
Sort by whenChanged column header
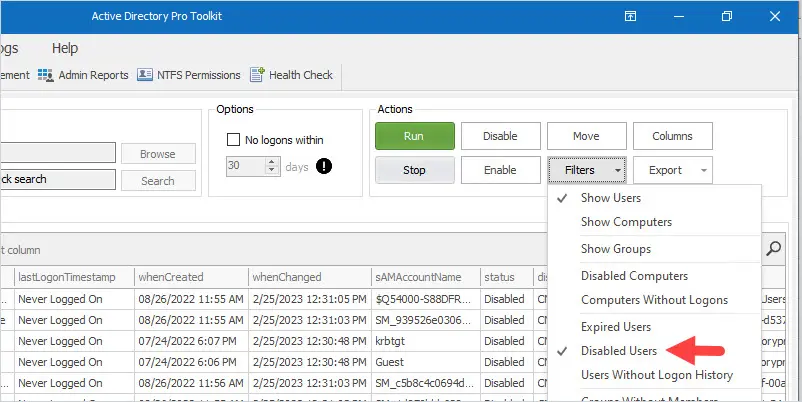(x=310, y=277)
